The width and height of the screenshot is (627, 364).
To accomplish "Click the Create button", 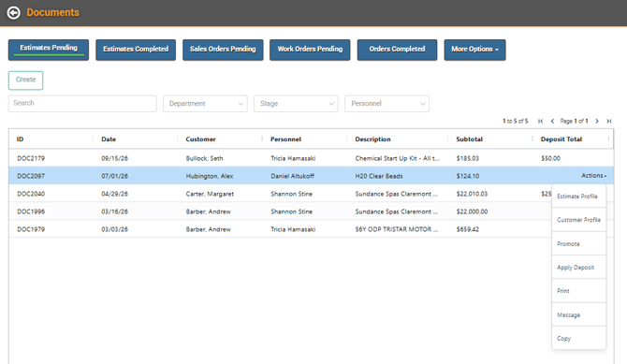I will pyautogui.click(x=25, y=80).
